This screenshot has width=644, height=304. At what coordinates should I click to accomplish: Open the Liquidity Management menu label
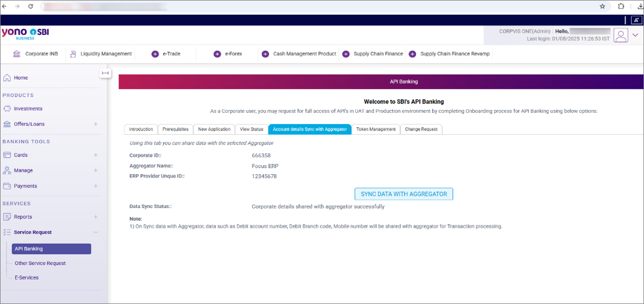[106, 54]
